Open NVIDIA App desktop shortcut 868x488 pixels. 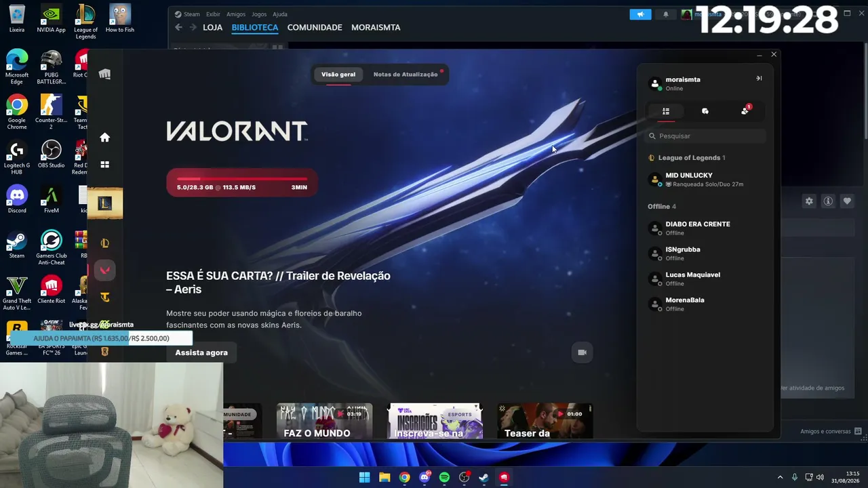point(51,19)
